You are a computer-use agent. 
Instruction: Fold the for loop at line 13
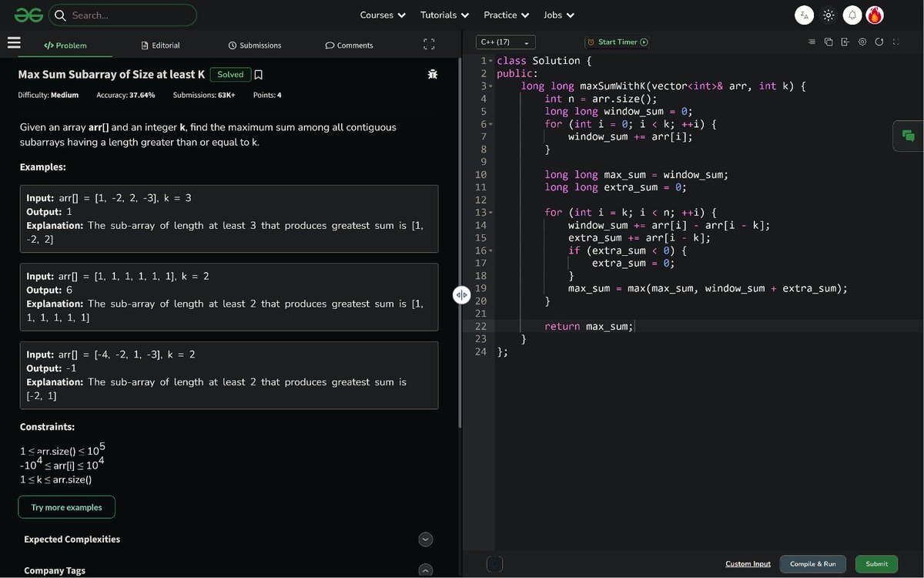(490, 213)
